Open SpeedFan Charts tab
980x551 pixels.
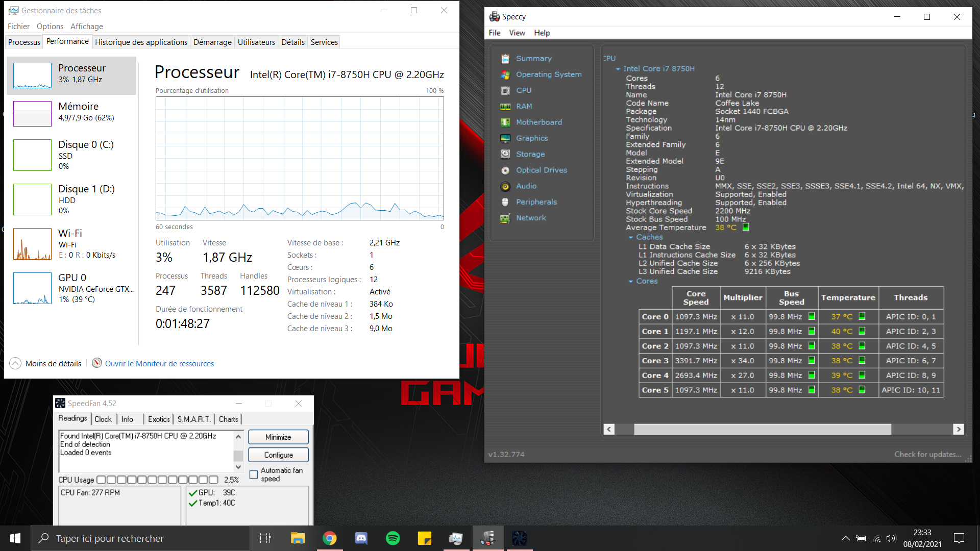[229, 419]
